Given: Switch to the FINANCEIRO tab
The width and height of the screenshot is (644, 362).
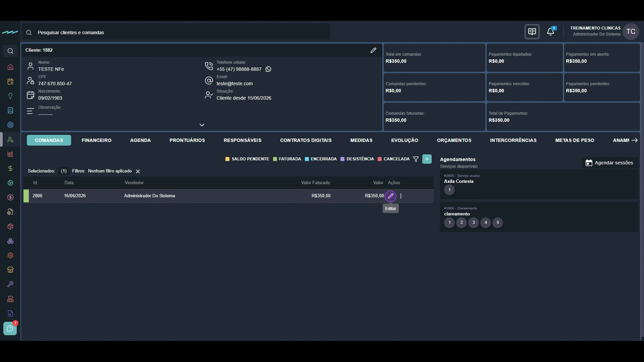Looking at the screenshot, I should (x=97, y=140).
